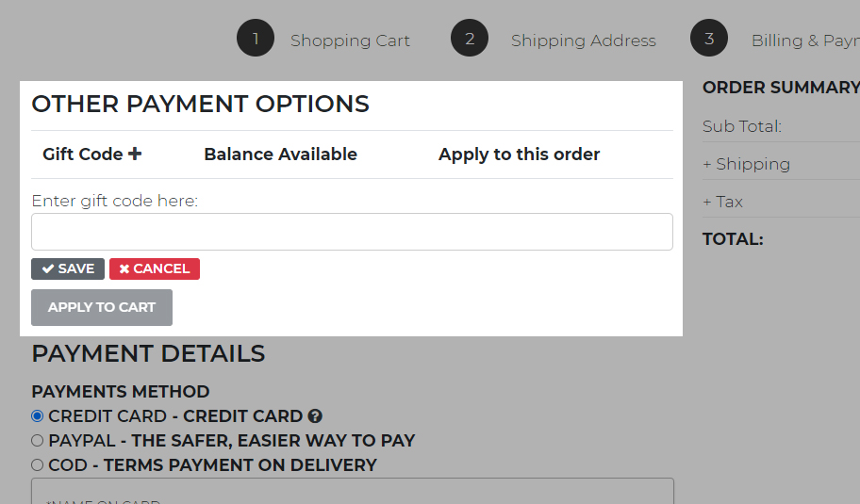Screen dimensions: 860x504
Task: Click the Name on Card field
Action: point(352,494)
